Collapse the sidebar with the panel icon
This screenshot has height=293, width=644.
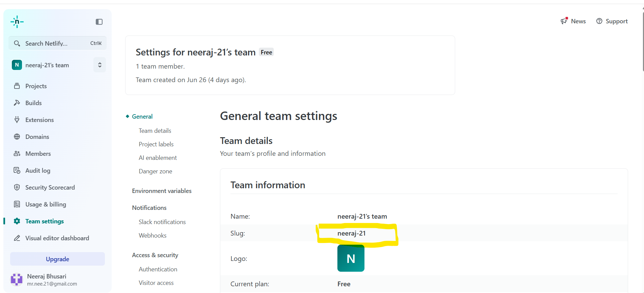point(99,22)
